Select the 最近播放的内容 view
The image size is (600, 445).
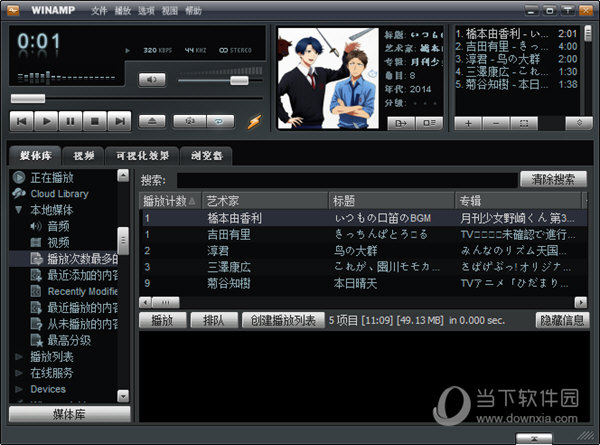point(74,308)
